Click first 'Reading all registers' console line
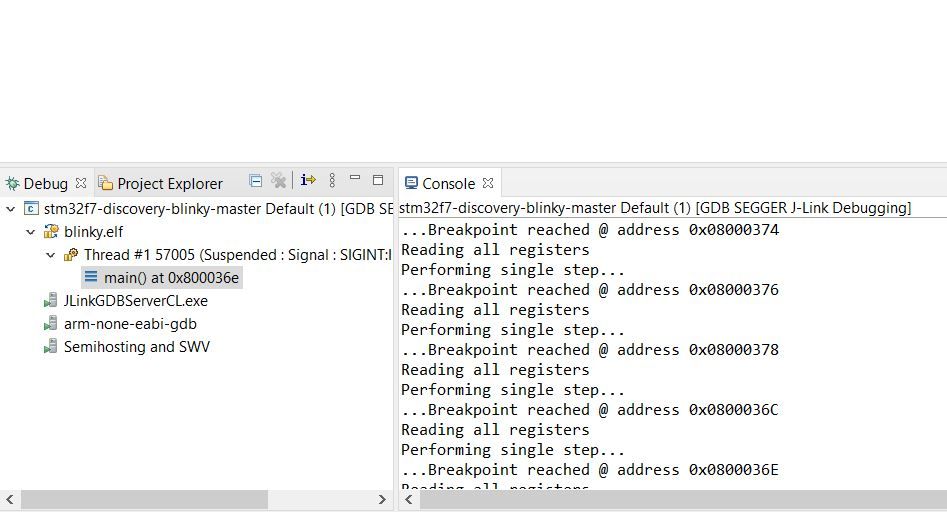947x512 pixels. [495, 250]
